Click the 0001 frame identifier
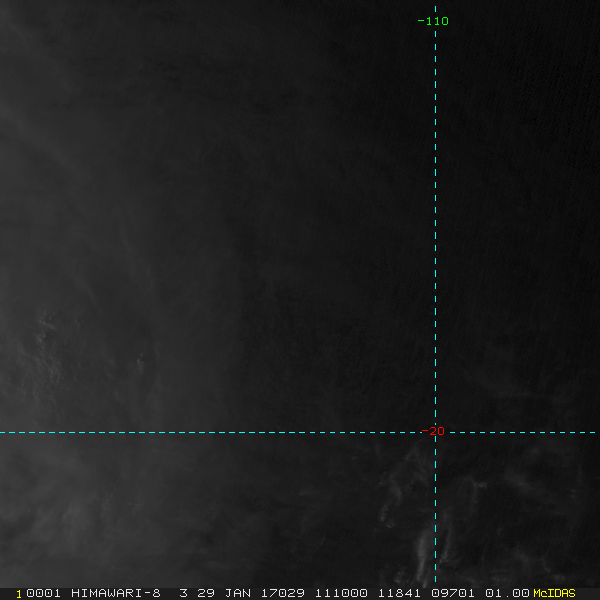The image size is (600, 600). [x=43, y=593]
